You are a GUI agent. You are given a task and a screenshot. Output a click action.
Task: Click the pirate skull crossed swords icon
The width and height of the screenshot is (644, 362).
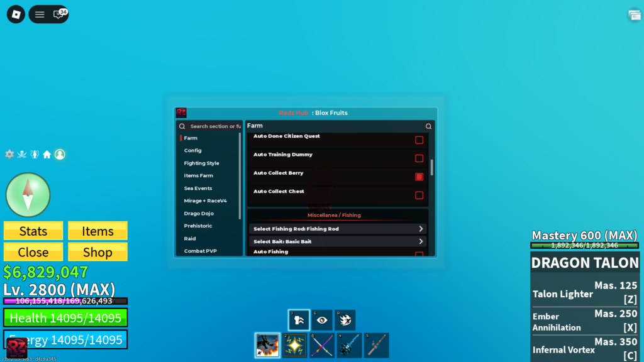pos(22,155)
